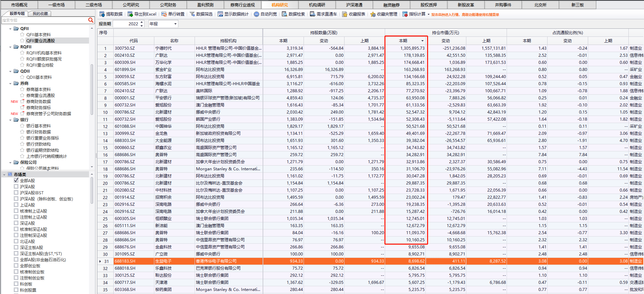The image size is (644, 294).
Task: Click the 搜索专题 search input field
Action: [44, 20]
